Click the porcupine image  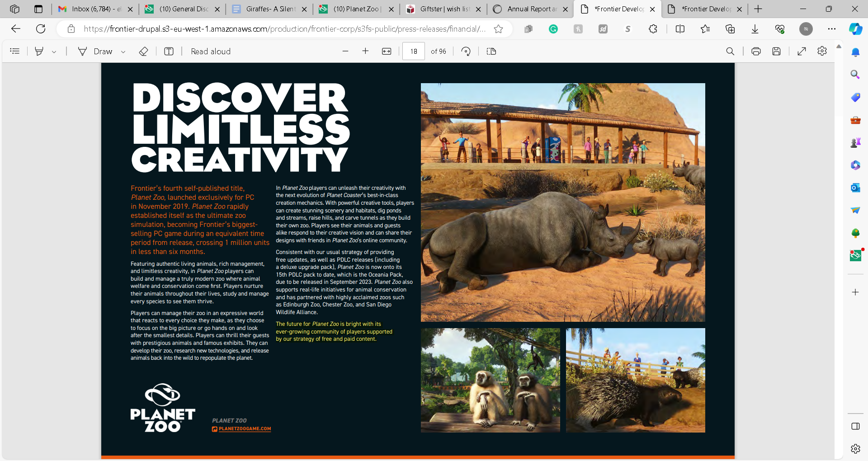coord(636,380)
